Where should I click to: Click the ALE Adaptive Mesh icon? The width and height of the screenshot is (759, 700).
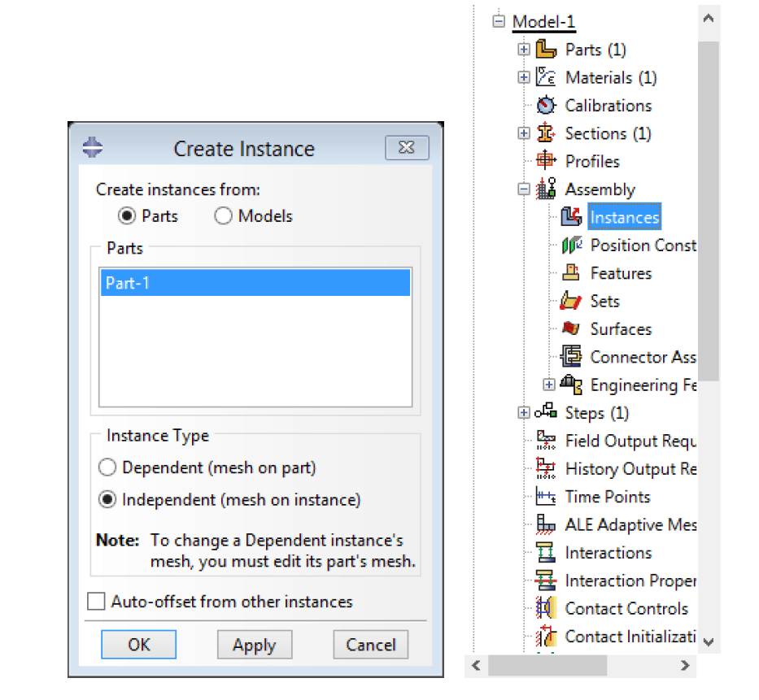click(546, 524)
